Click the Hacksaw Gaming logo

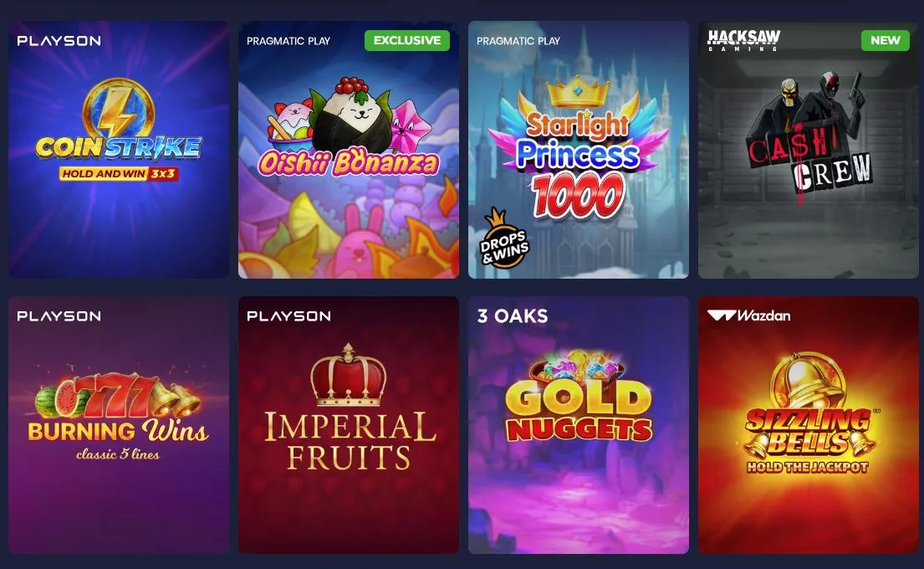tap(743, 40)
